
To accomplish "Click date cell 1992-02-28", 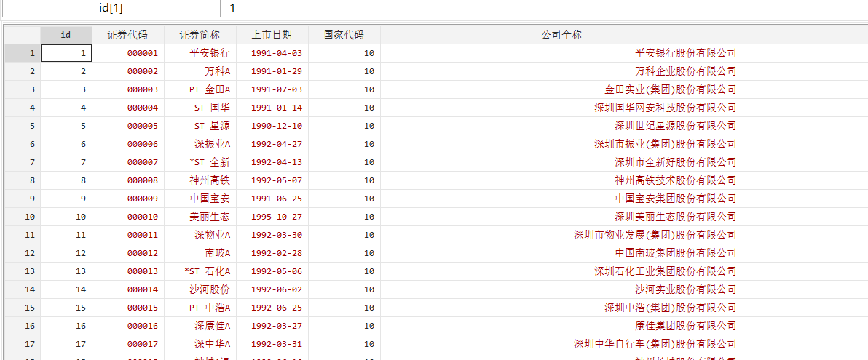I will pos(272,253).
